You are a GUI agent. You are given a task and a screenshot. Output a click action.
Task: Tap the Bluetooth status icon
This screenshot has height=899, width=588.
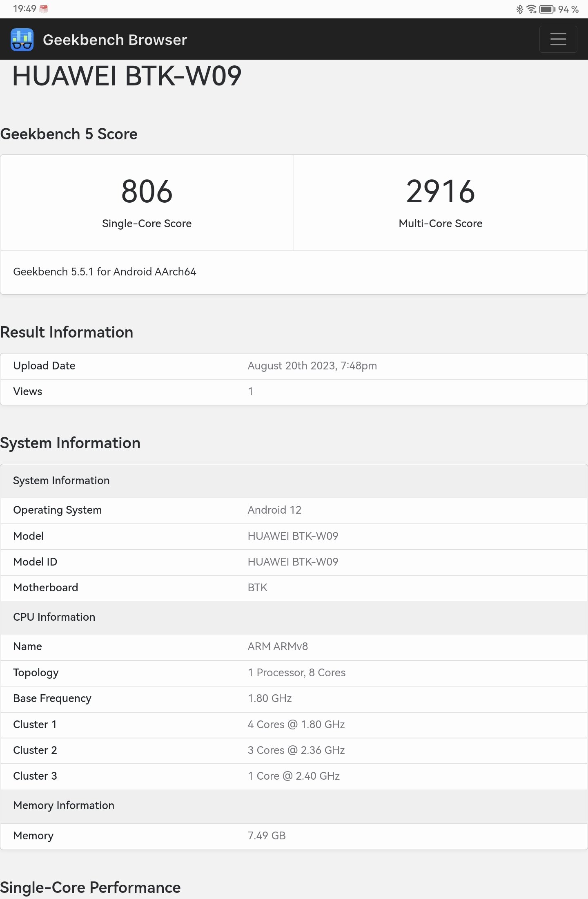coord(519,9)
